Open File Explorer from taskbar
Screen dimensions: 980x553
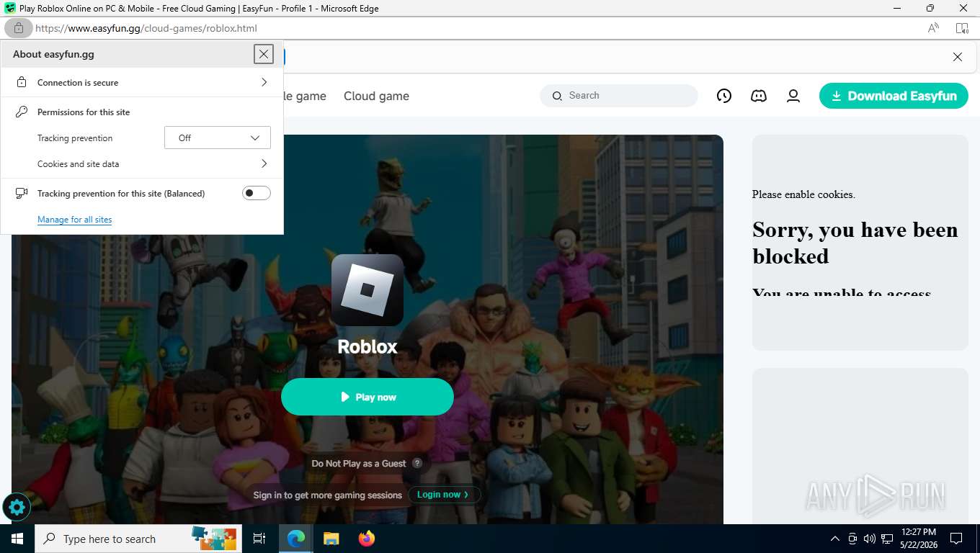331,539
